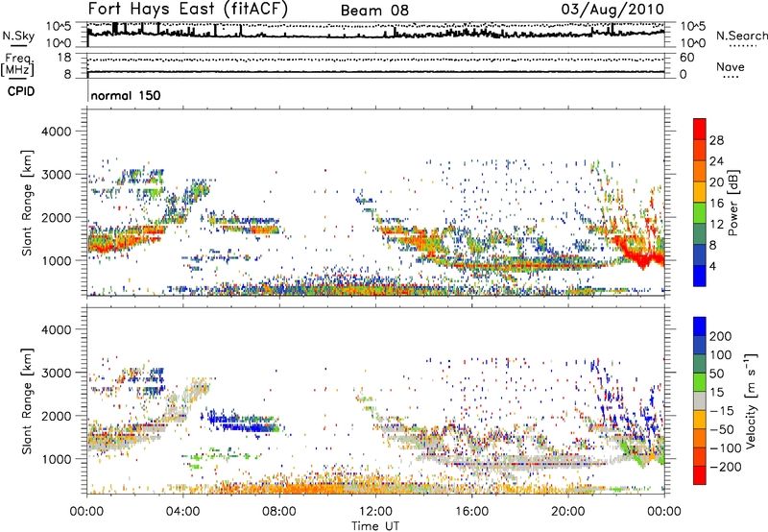Viewport: 768px width, 532px height.
Task: Click the '12:00' time tick label
Action: click(375, 512)
